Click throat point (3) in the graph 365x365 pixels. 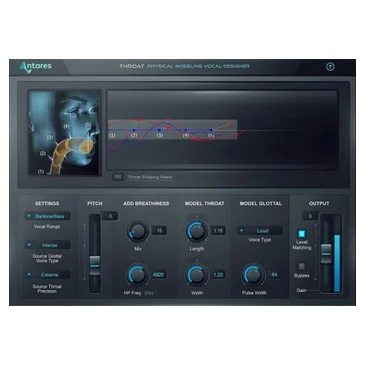(160, 130)
